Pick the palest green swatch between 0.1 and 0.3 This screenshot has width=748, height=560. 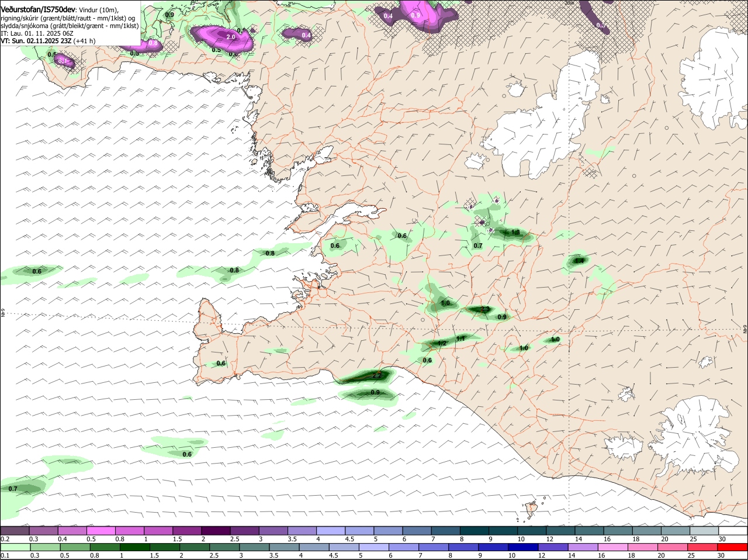pos(15,547)
